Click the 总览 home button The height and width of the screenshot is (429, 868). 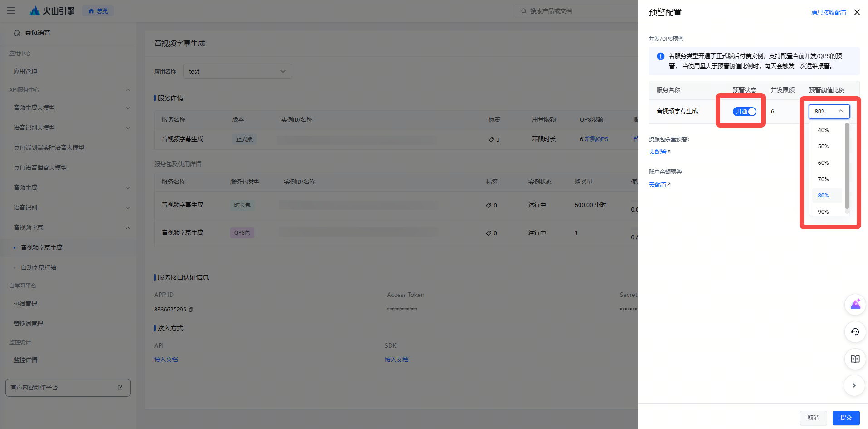coord(98,11)
